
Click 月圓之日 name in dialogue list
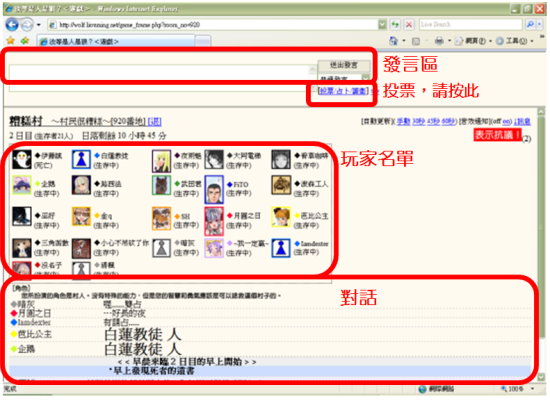click(34, 313)
